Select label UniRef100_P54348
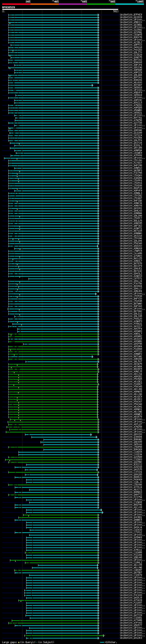 131,244
